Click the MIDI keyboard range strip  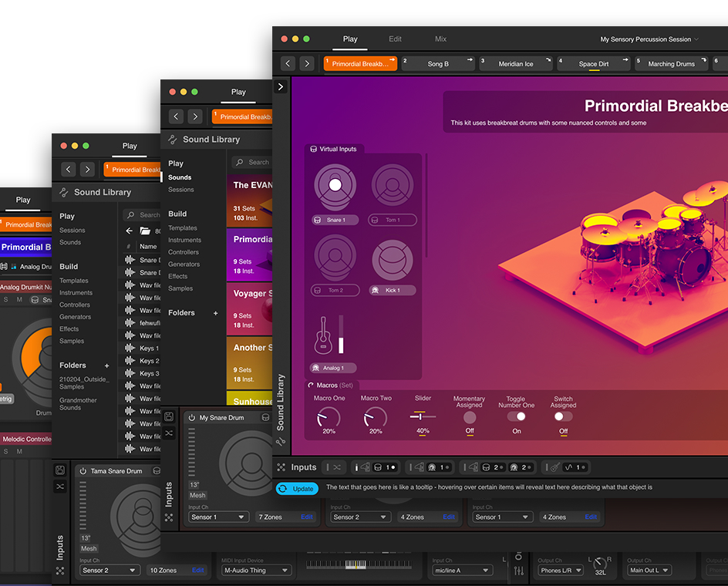click(359, 564)
